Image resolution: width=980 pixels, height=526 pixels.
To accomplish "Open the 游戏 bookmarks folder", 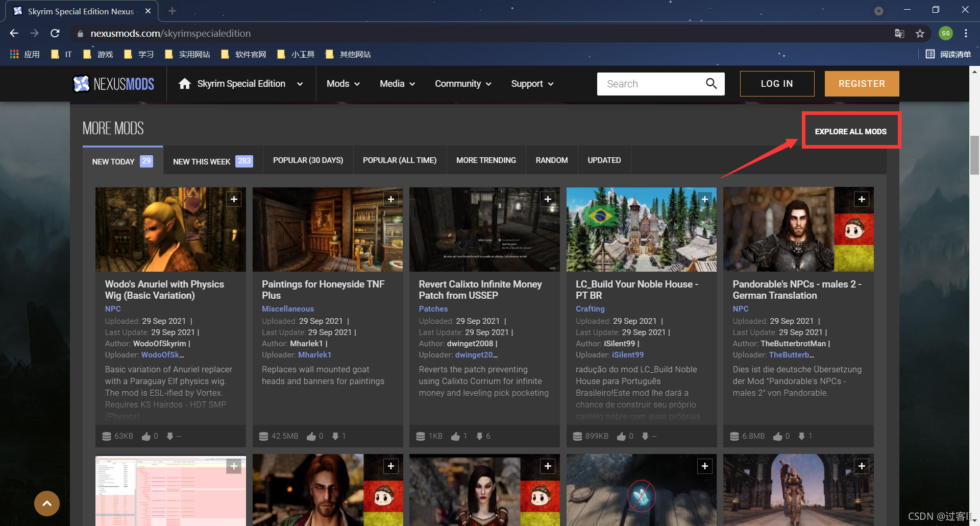I will 99,54.
